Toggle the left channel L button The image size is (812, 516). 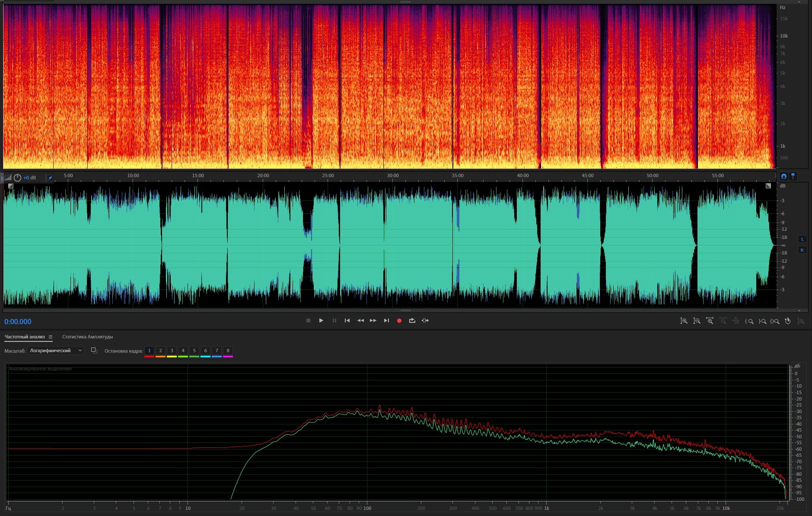coord(802,239)
